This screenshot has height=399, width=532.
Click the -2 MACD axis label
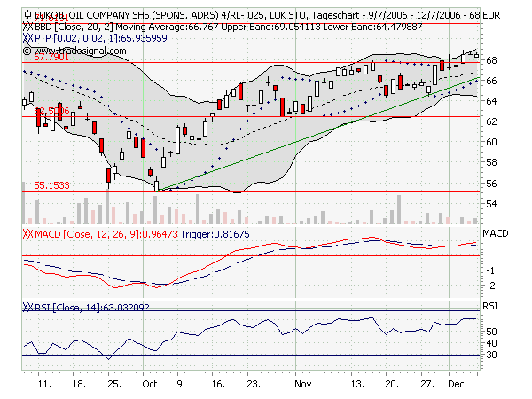[490, 286]
